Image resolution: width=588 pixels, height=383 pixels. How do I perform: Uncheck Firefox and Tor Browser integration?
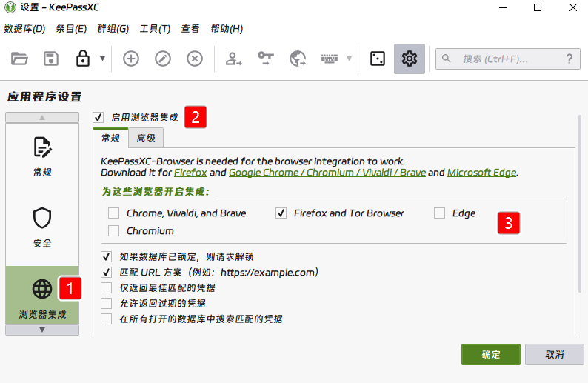click(x=281, y=213)
